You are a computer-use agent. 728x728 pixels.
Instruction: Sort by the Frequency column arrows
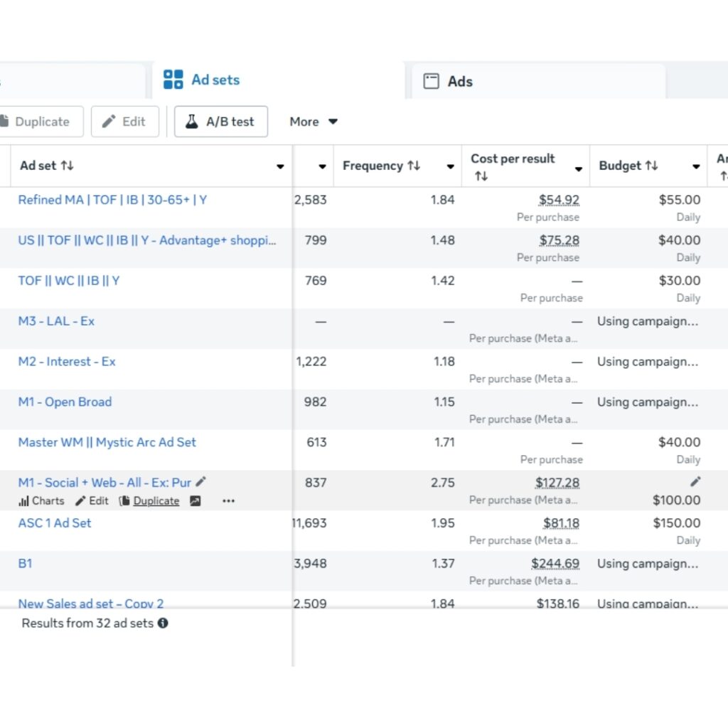(413, 166)
